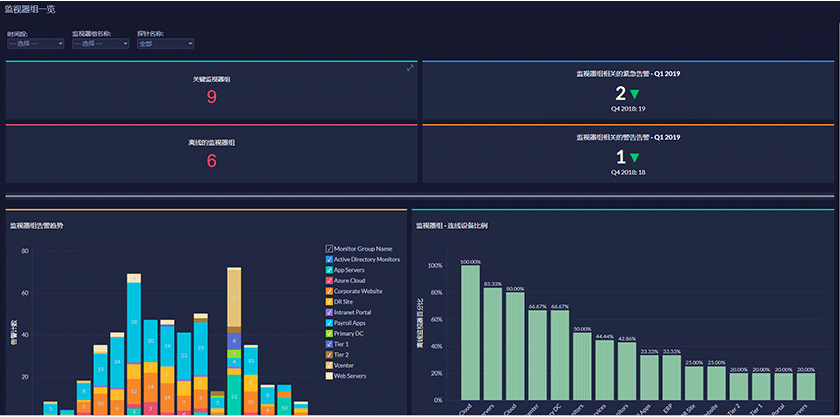Click the cyan segment labeled 38
Screen dimensions: 840x417
[134, 323]
